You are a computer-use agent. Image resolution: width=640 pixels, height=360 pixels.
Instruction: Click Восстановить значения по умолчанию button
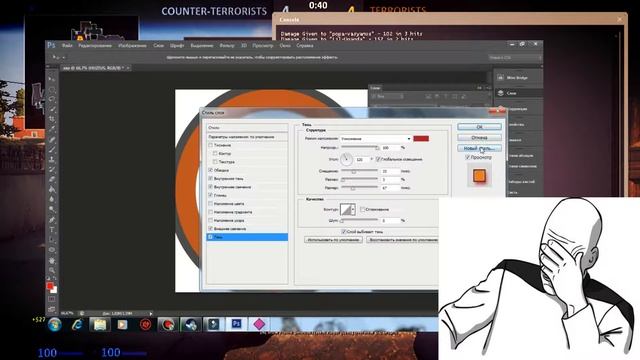(x=402, y=240)
